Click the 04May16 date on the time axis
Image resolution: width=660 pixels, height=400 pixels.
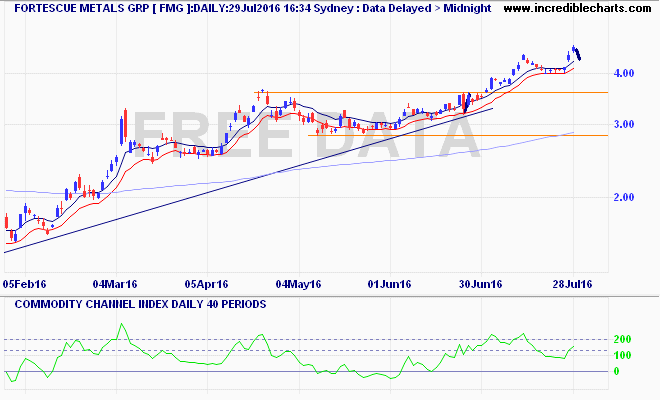(299, 284)
